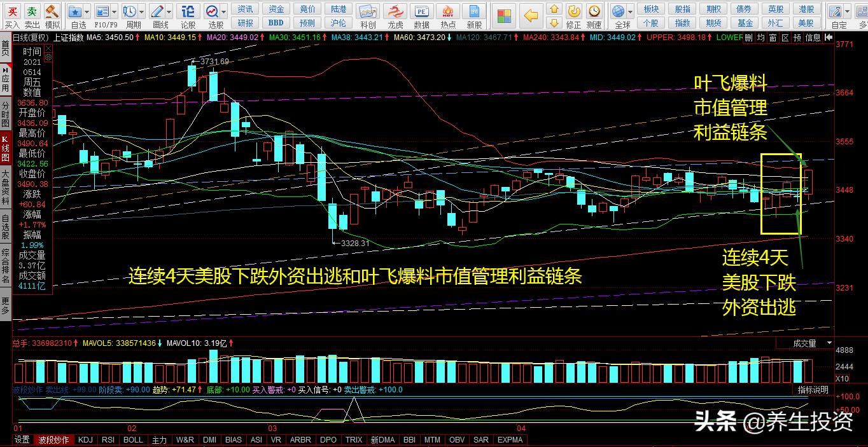The height and width of the screenshot is (447, 868).
Task: Click the 指标说明 indicator description button
Action: coord(813,390)
